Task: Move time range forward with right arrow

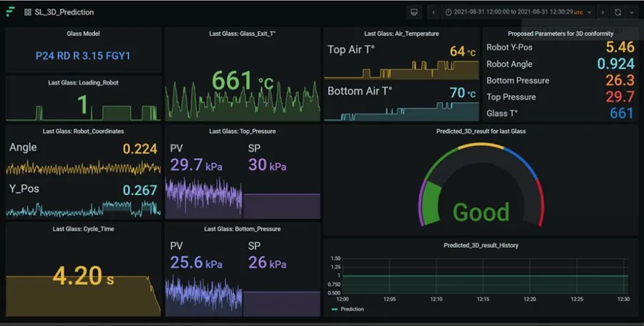Action: [602, 12]
